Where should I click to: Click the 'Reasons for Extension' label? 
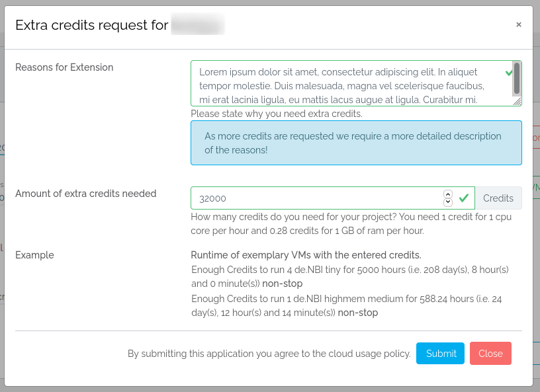tap(64, 67)
